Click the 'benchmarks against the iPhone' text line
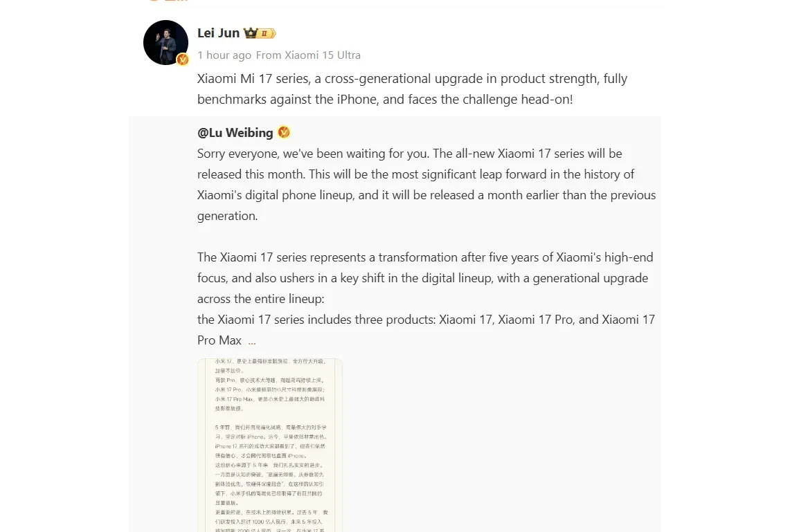Image resolution: width=799 pixels, height=532 pixels. click(385, 99)
